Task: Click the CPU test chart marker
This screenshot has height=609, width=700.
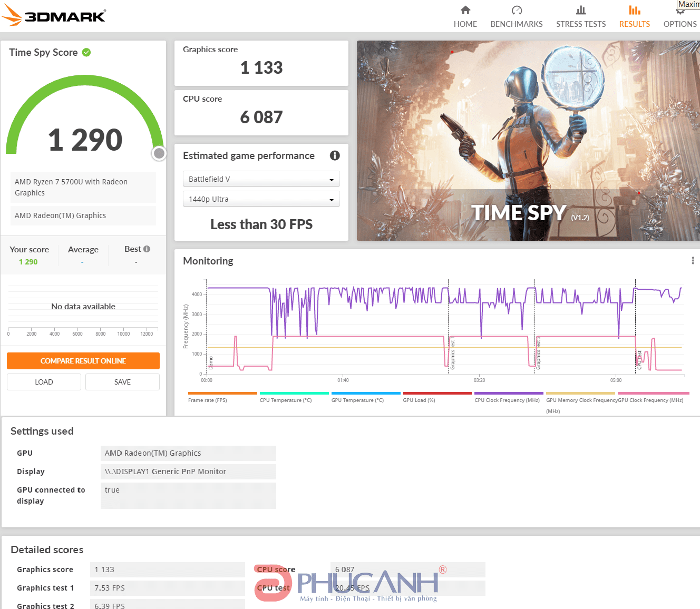Action: [x=639, y=360]
